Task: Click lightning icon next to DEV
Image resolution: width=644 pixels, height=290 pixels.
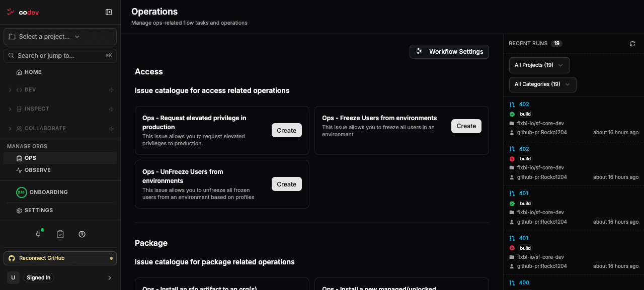Action: coord(111,90)
